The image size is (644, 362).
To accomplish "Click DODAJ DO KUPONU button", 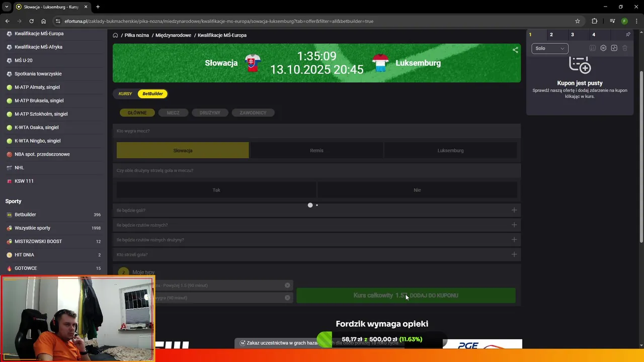I will click(406, 296).
